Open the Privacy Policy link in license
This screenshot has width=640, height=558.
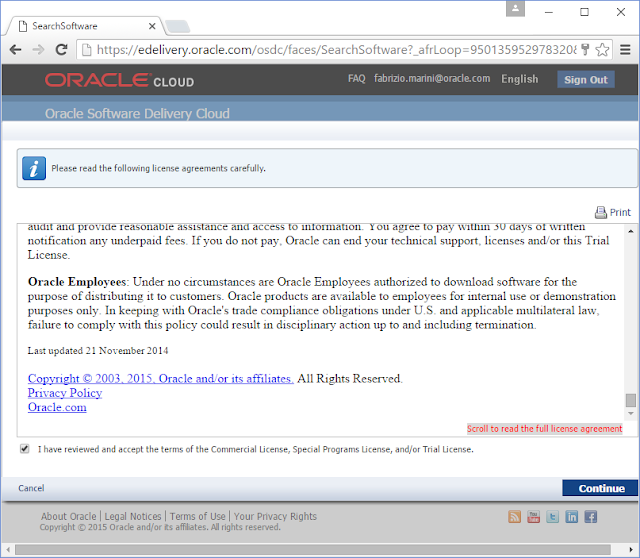coord(65,393)
